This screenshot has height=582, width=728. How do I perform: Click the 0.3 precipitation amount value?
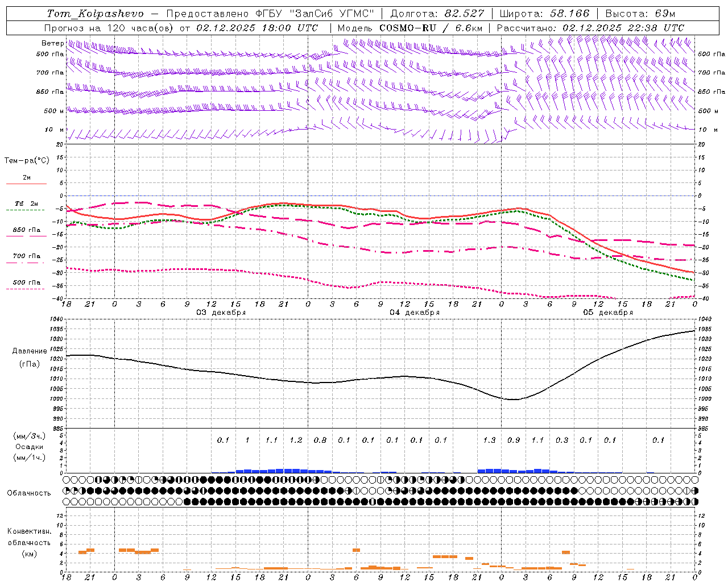pos(562,440)
